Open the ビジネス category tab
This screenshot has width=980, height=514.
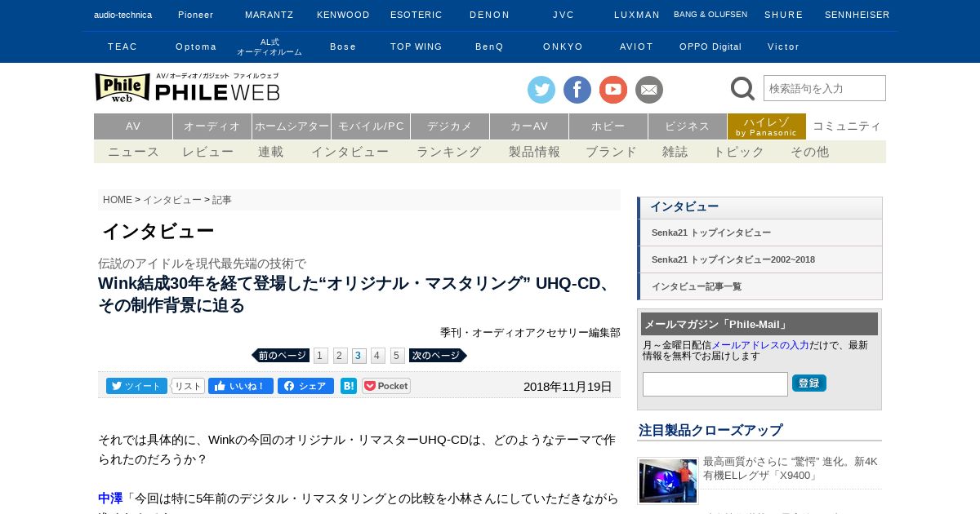[688, 126]
